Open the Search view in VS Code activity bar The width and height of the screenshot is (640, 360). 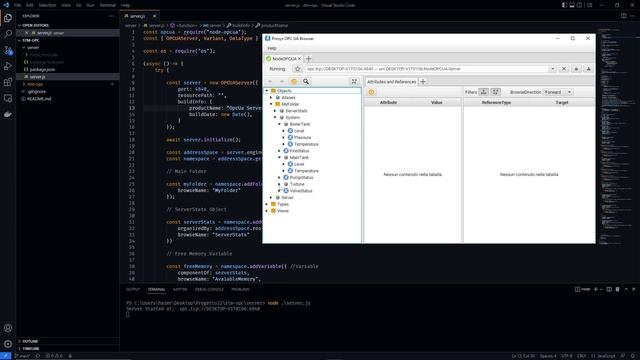[8, 34]
